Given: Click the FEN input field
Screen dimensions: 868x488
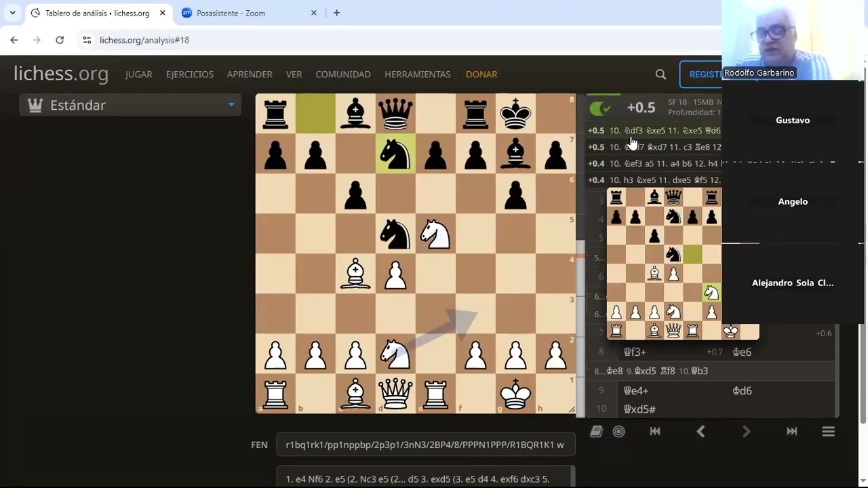Looking at the screenshot, I should [425, 445].
